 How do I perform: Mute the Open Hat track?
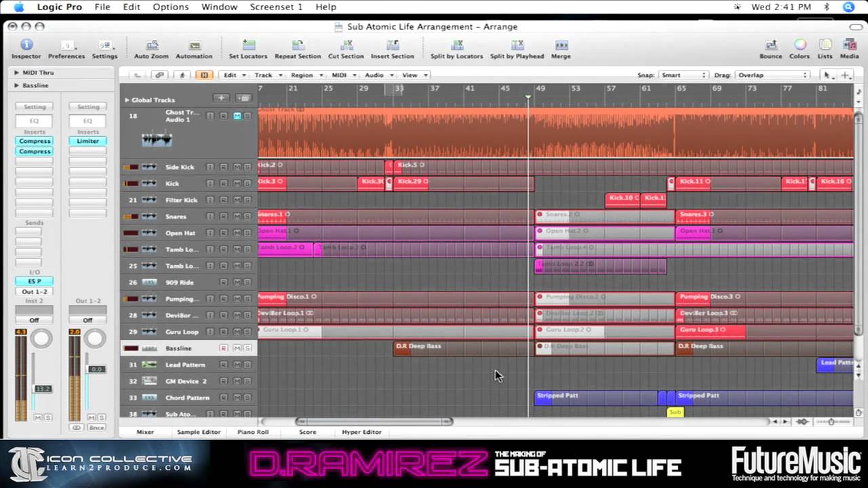coord(237,233)
